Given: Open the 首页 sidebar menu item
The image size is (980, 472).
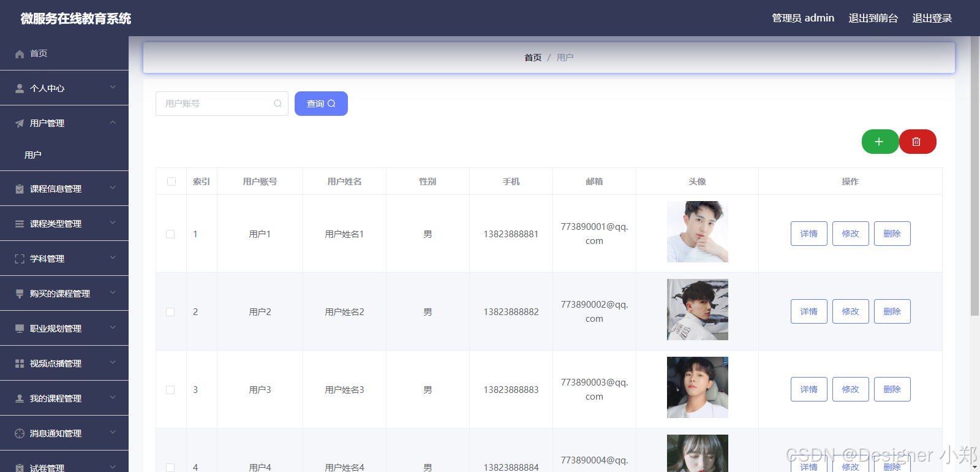Looking at the screenshot, I should coord(64,53).
